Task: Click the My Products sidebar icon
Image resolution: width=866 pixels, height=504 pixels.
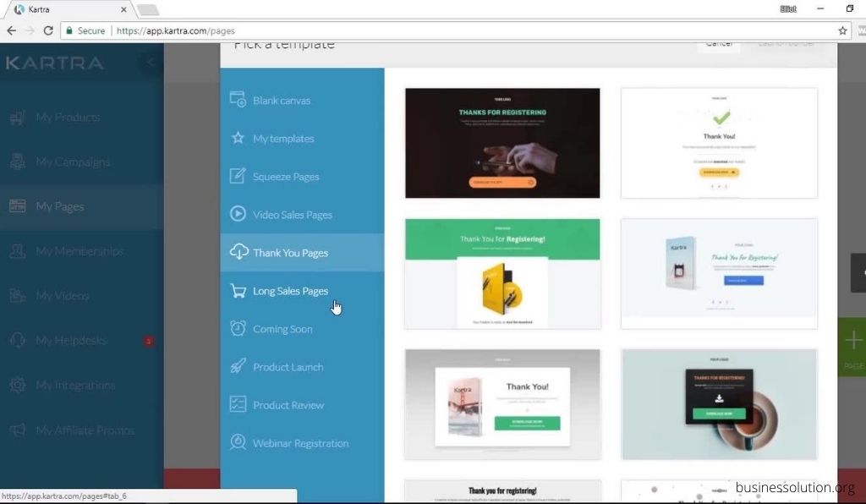Action: pyautogui.click(x=18, y=117)
